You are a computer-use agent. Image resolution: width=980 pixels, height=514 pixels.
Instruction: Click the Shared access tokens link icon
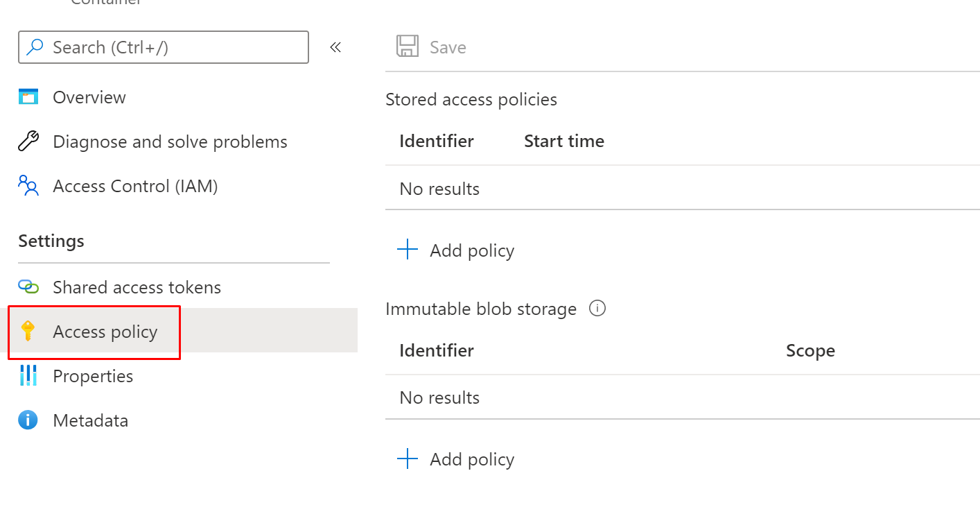click(28, 287)
